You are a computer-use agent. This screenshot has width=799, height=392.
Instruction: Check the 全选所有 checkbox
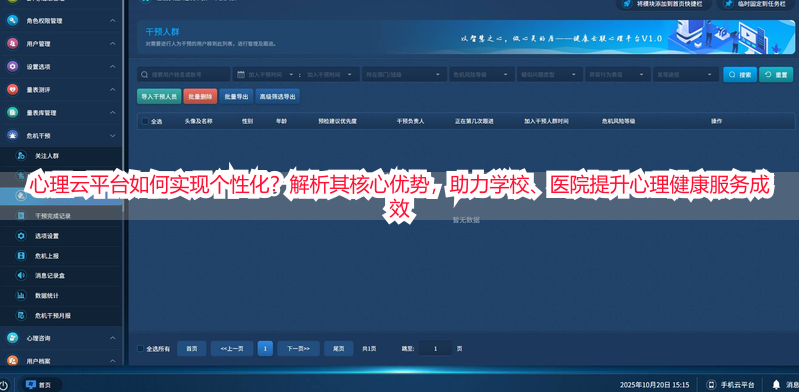coord(141,349)
